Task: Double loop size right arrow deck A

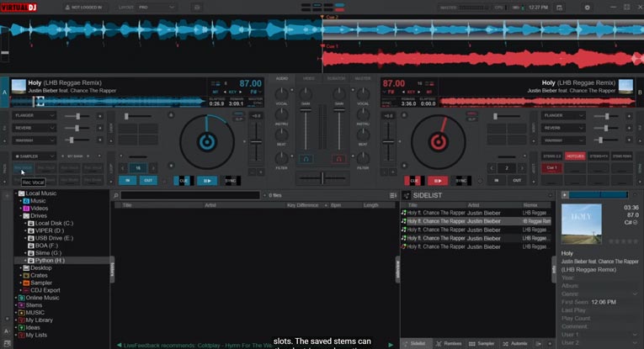Action: coord(153,167)
